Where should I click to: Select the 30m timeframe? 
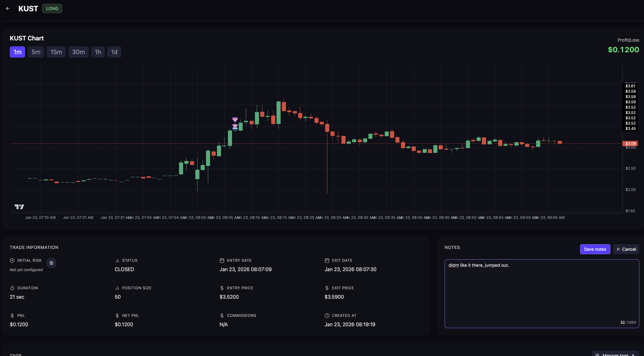[78, 52]
